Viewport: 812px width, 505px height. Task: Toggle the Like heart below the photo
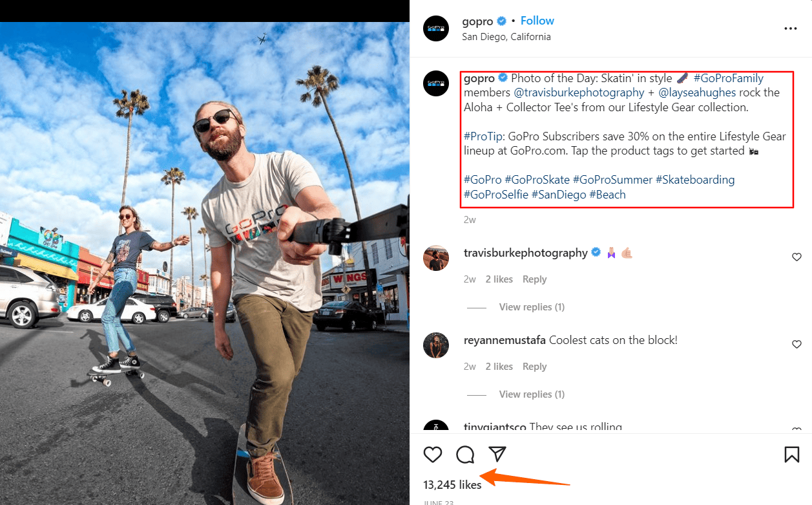pos(433,455)
